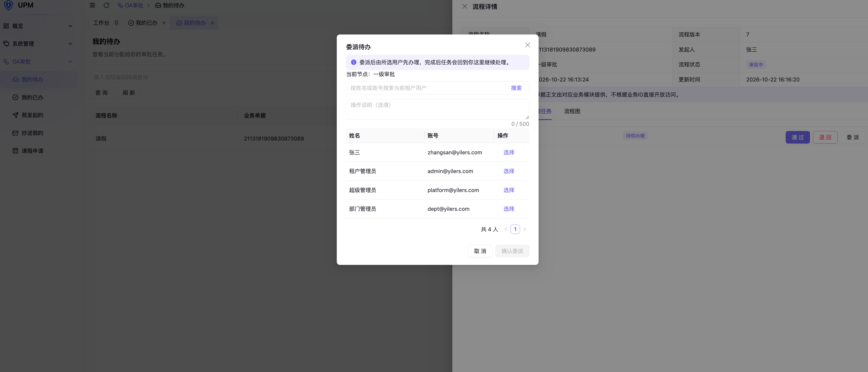This screenshot has width=868, height=372.
Task: Click the 概览 grid icon in sidebar
Action: point(6,26)
